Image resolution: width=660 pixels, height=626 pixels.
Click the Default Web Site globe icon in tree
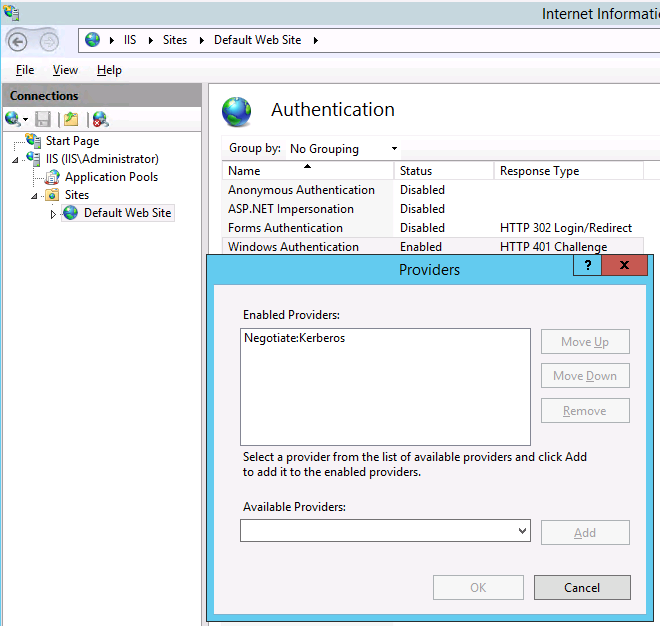(71, 213)
